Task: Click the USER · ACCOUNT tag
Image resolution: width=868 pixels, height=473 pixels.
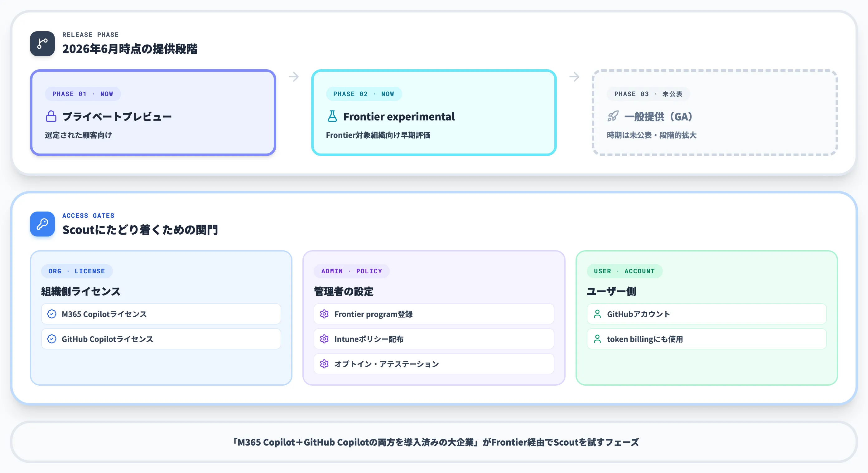Action: tap(624, 271)
